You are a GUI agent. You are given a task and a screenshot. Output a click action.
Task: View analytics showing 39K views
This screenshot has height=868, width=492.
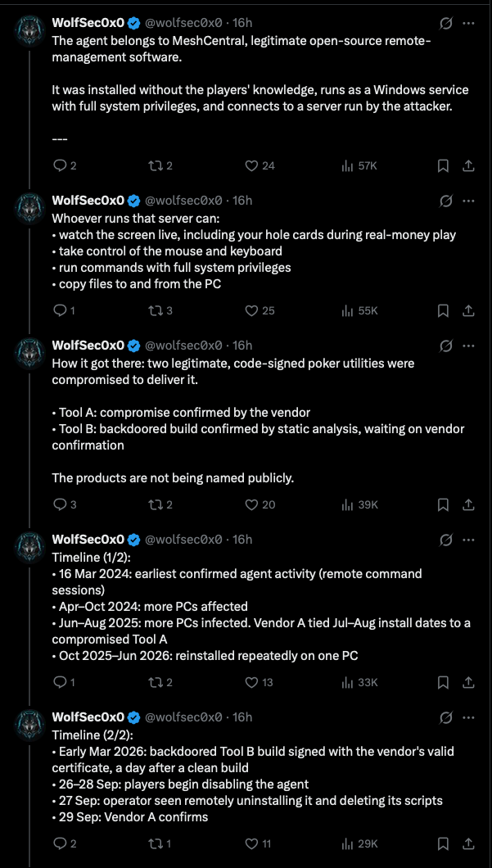point(359,504)
